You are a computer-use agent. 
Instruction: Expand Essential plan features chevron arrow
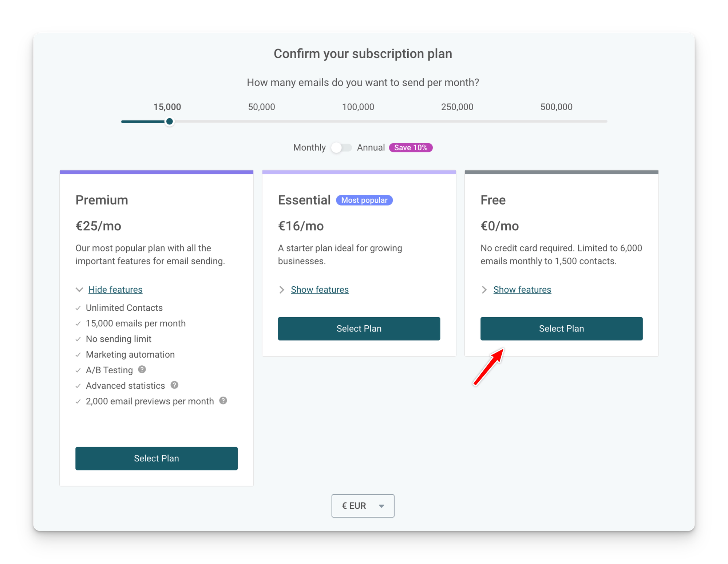[282, 290]
